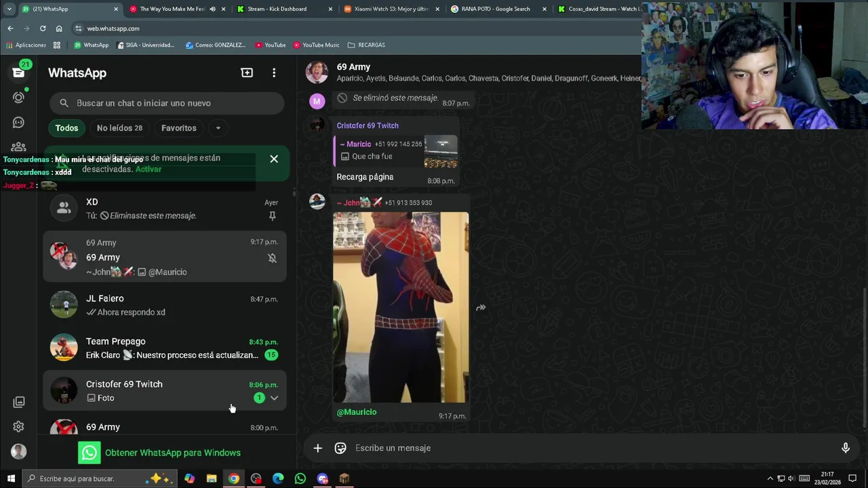Image resolution: width=868 pixels, height=488 pixels.
Task: Open the Chats icon in the WhatsApp sidebar
Action: click(x=18, y=73)
